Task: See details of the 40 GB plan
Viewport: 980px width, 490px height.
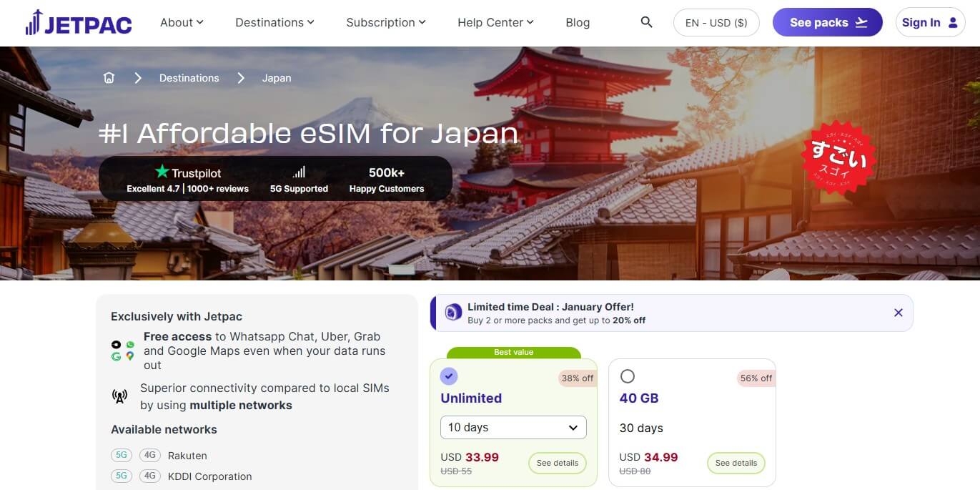Action: coord(736,463)
